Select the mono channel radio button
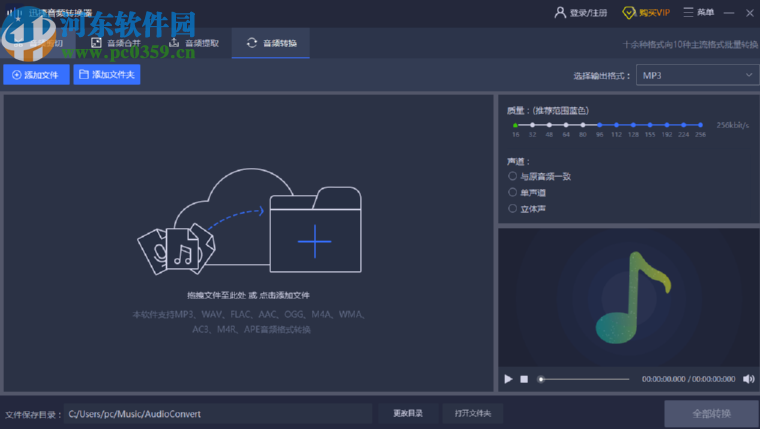The height and width of the screenshot is (429, 760). (x=512, y=192)
